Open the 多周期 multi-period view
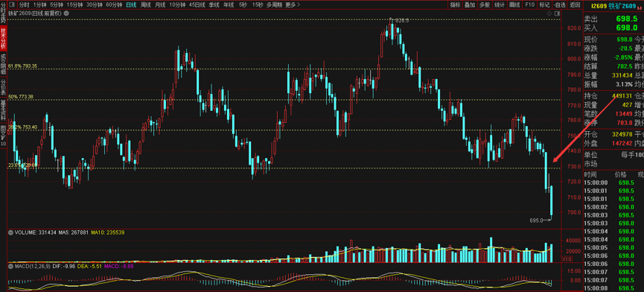The image size is (644, 292). point(274,5)
